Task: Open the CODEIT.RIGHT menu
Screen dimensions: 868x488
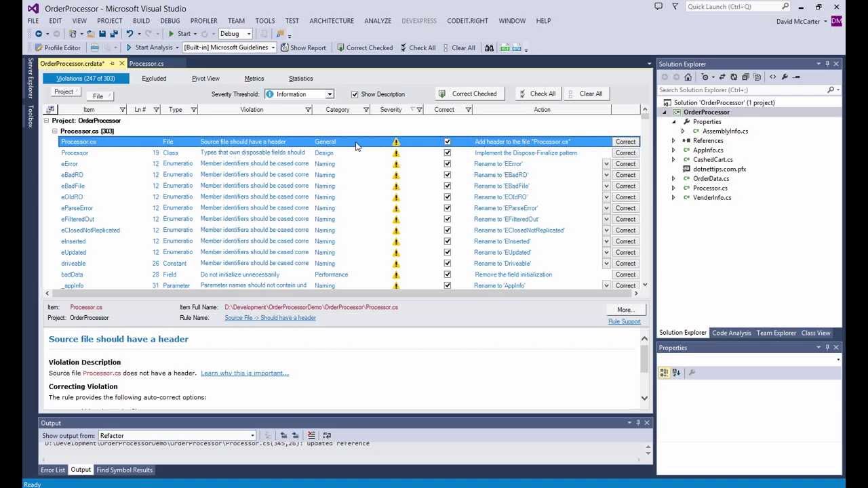Action: (467, 21)
